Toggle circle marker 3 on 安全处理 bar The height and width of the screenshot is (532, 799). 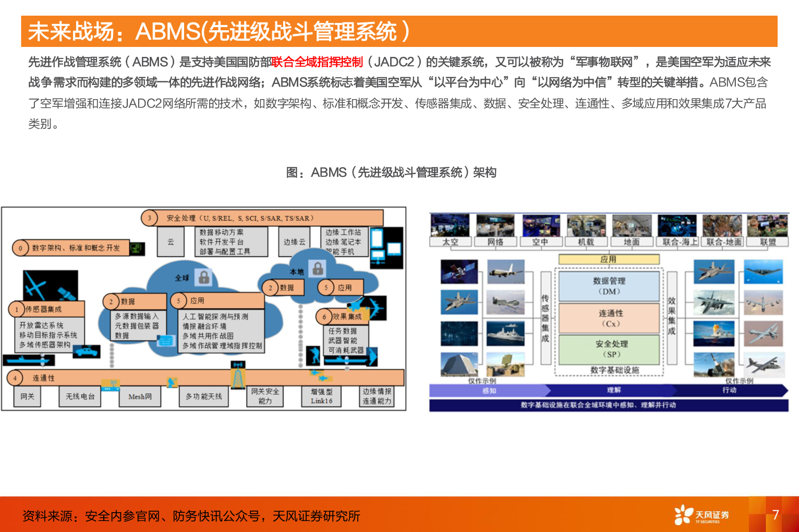click(x=150, y=218)
